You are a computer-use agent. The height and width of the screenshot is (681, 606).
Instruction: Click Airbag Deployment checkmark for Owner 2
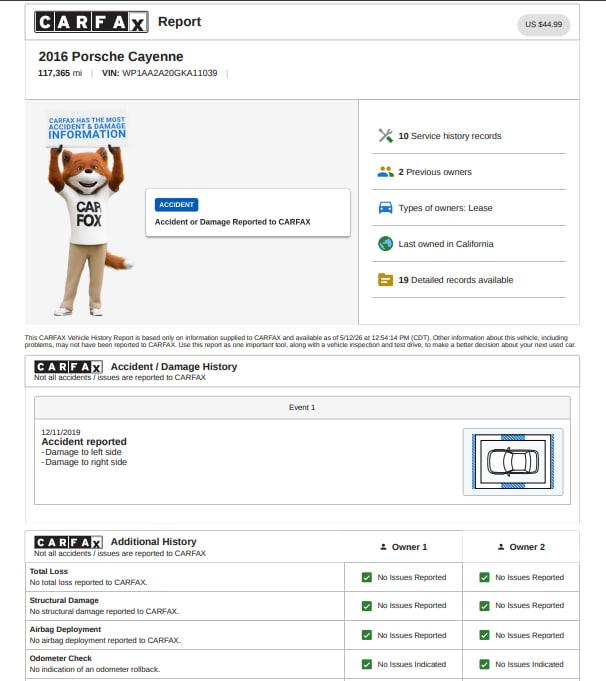[484, 635]
